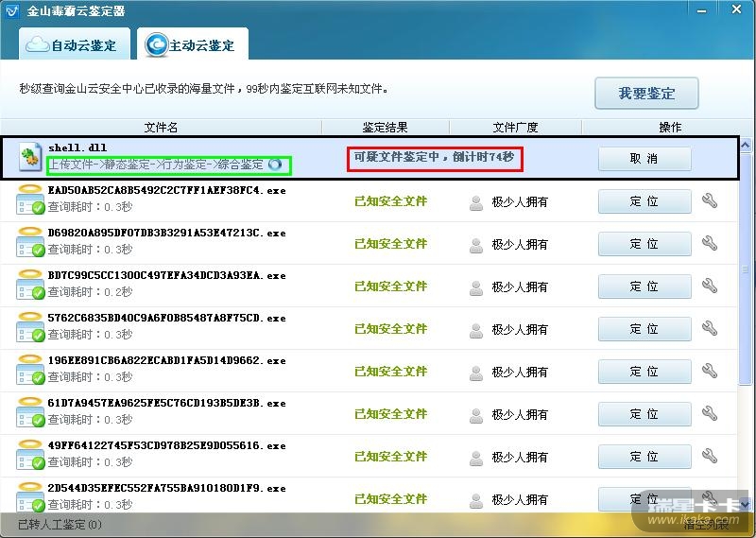Open wrench tool for 49FF64122745F53CD978B25E9D055616.exe
The image size is (756, 538).
click(710, 456)
